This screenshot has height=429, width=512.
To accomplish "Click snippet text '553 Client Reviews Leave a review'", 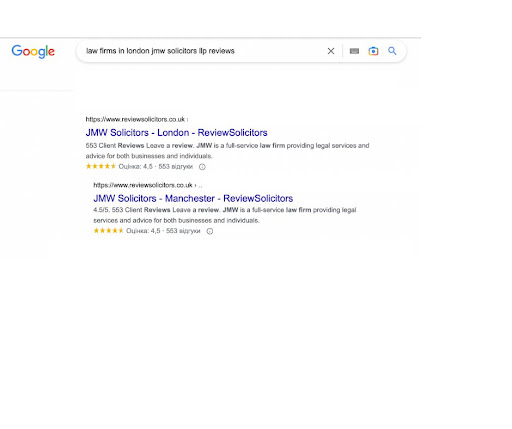I will (x=140, y=146).
